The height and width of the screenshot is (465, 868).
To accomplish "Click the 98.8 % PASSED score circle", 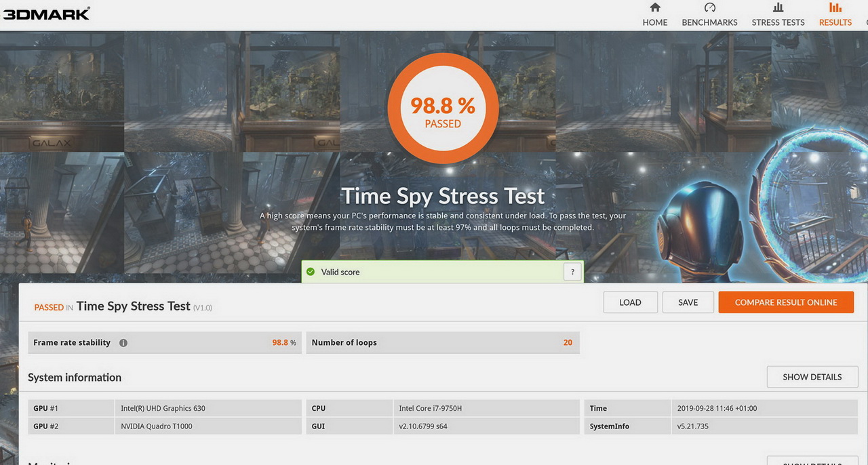I will click(x=443, y=108).
